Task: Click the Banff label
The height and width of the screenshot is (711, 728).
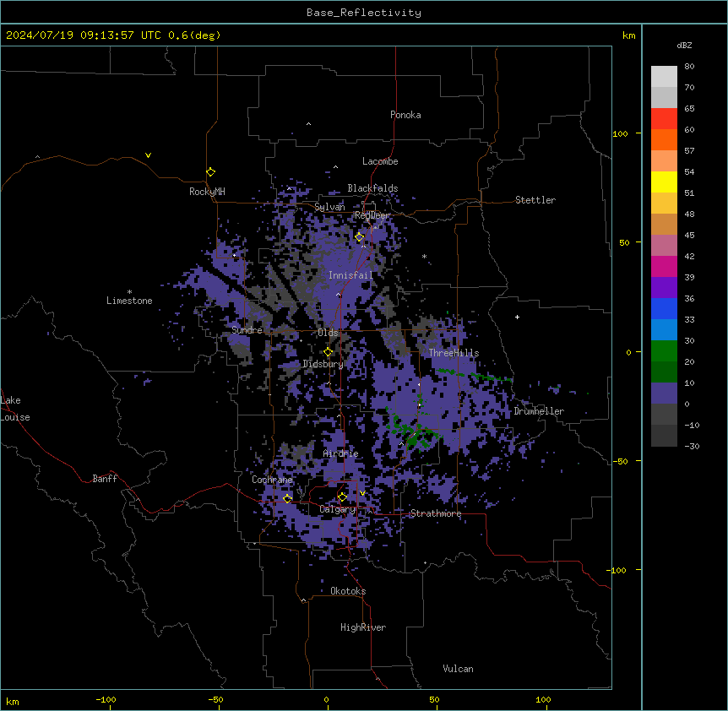Action: tap(105, 479)
